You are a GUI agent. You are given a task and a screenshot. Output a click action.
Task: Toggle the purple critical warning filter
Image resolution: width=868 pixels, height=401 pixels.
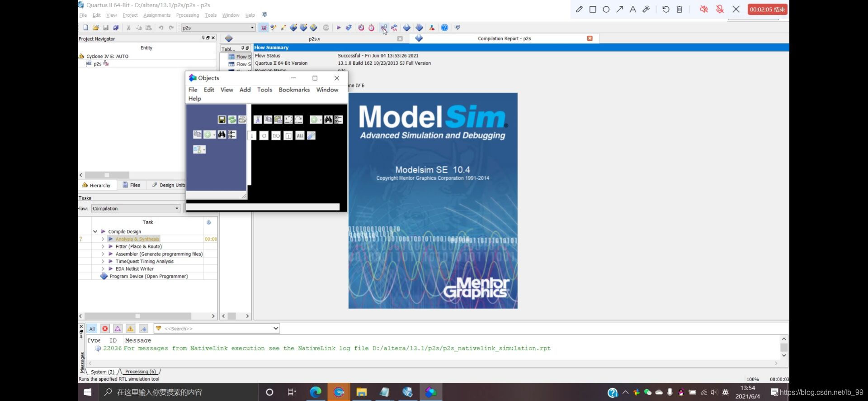pyautogui.click(x=118, y=329)
